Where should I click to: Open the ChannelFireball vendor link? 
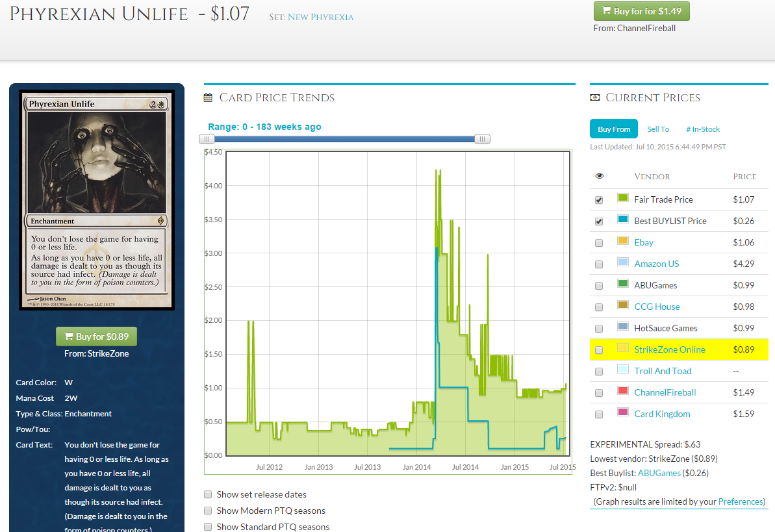665,392
